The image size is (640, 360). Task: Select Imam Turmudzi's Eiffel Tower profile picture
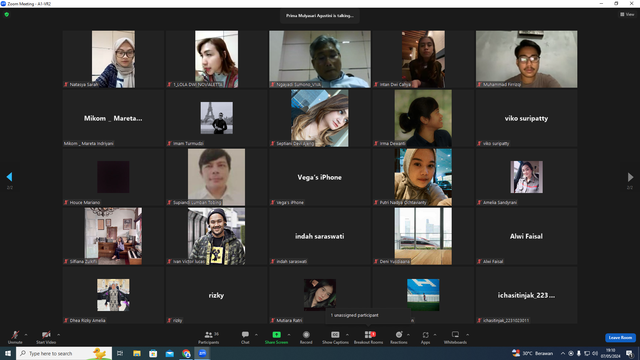click(x=217, y=118)
